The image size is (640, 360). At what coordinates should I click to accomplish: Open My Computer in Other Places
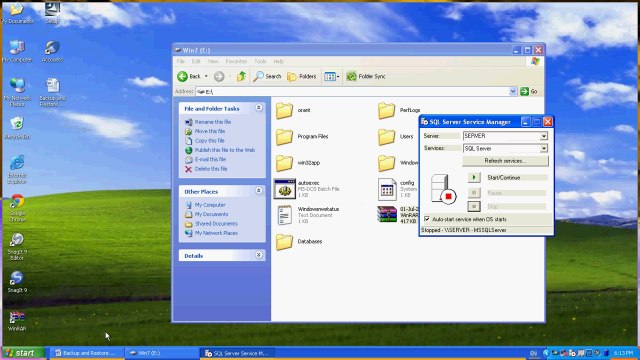click(x=210, y=205)
